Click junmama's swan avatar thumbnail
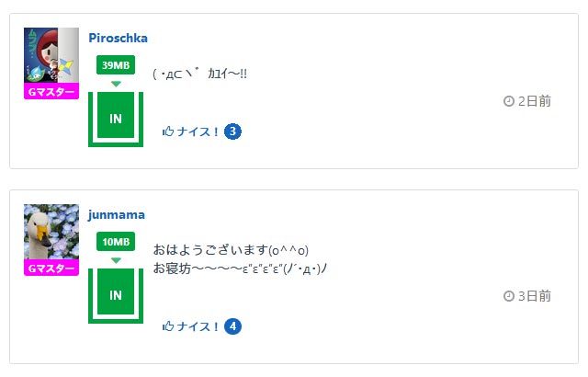Image resolution: width=588 pixels, height=377 pixels. click(51, 232)
